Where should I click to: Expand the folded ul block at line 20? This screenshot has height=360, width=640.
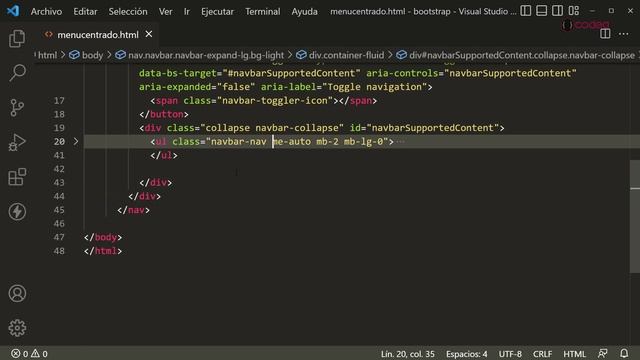pyautogui.click(x=76, y=141)
